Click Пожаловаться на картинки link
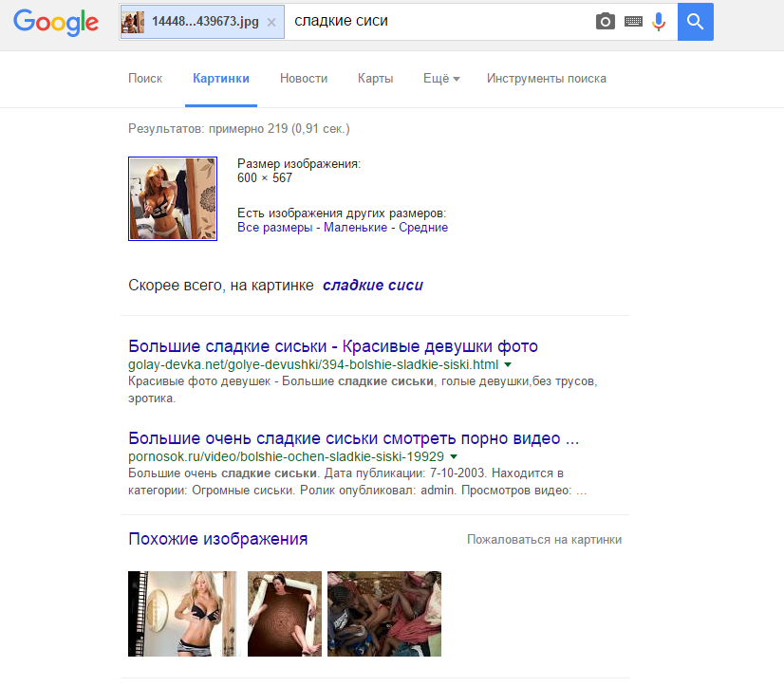This screenshot has height=686, width=784. pyautogui.click(x=544, y=540)
